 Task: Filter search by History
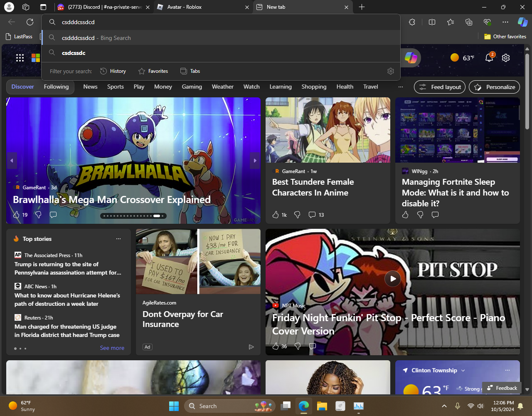tap(113, 71)
